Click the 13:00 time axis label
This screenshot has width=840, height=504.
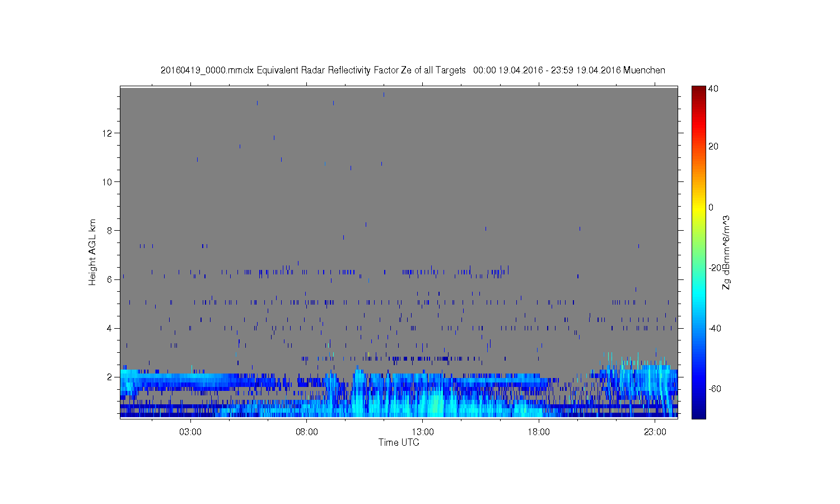tap(423, 432)
